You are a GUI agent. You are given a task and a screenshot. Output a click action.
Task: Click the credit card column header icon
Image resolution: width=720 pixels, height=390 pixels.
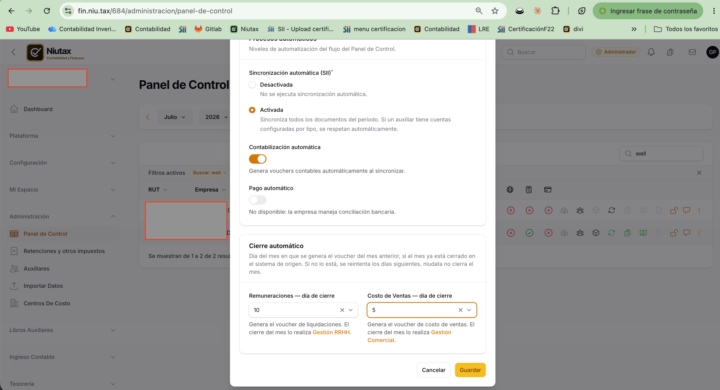pyautogui.click(x=547, y=189)
